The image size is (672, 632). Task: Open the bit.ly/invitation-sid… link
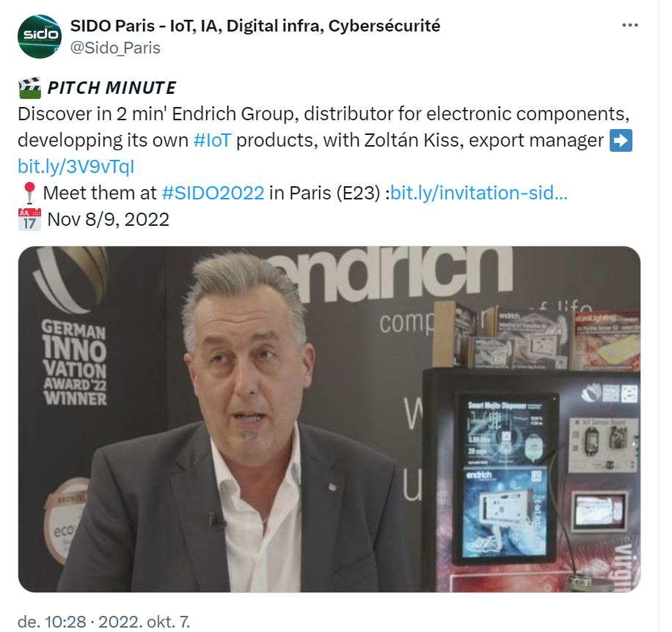pyautogui.click(x=479, y=193)
